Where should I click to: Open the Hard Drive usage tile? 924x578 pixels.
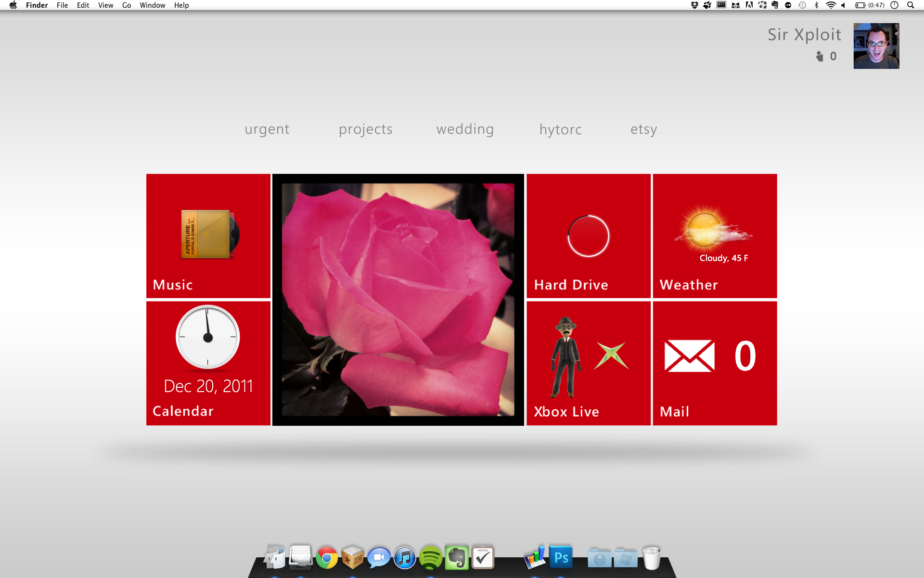coord(588,236)
